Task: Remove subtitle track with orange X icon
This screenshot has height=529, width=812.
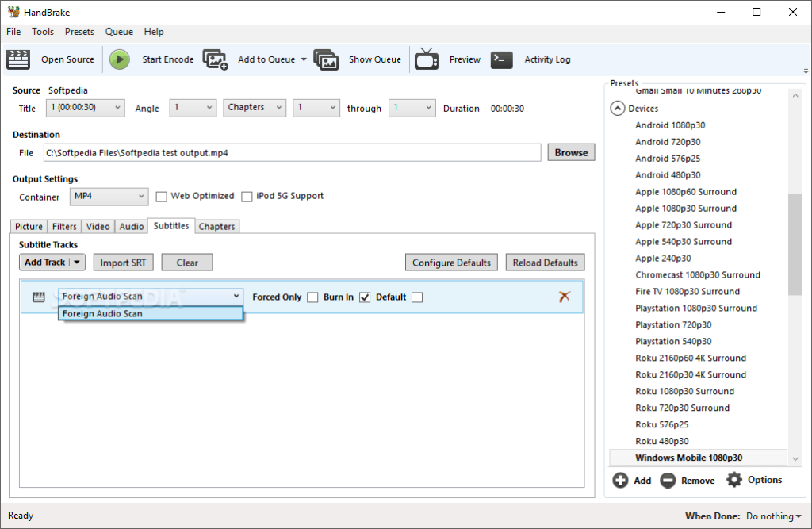Action: [x=565, y=297]
